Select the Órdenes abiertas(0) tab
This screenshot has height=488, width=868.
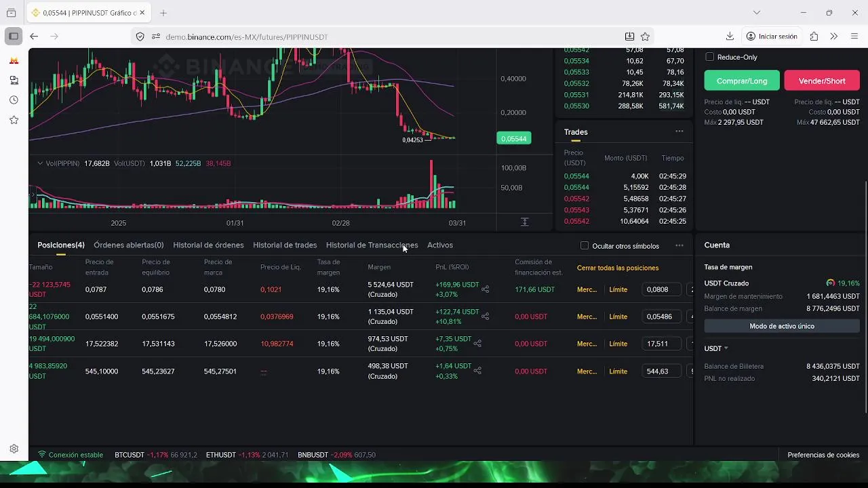tap(129, 245)
